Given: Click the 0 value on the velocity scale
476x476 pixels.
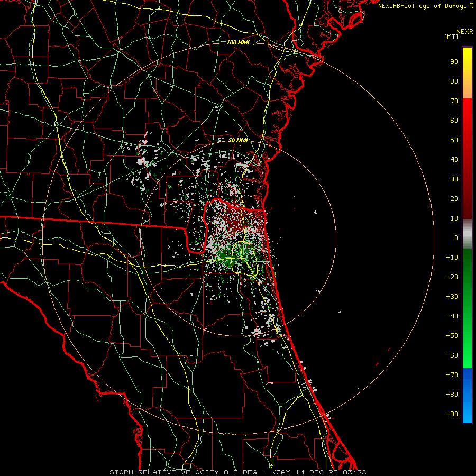Looking at the screenshot, I should [x=456, y=237].
